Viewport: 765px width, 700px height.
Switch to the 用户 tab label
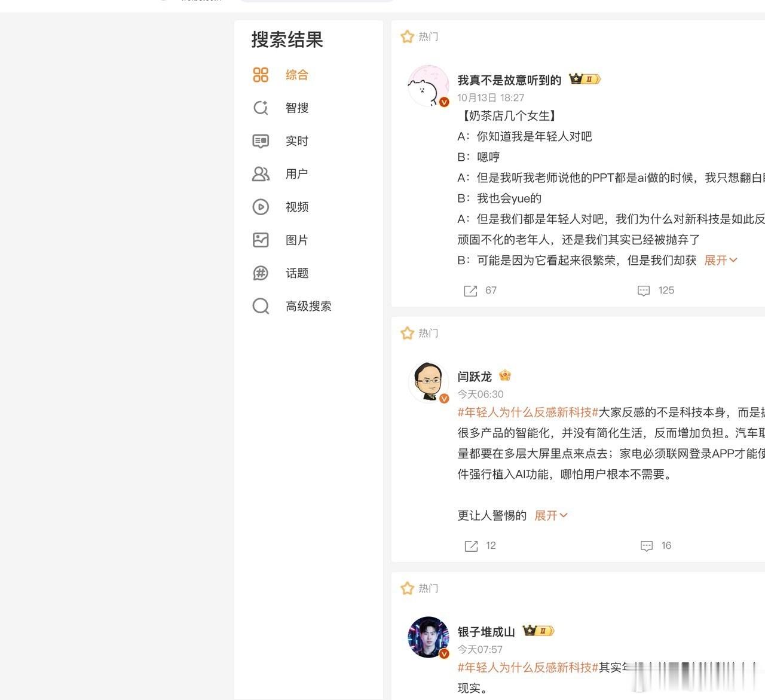[x=297, y=174]
